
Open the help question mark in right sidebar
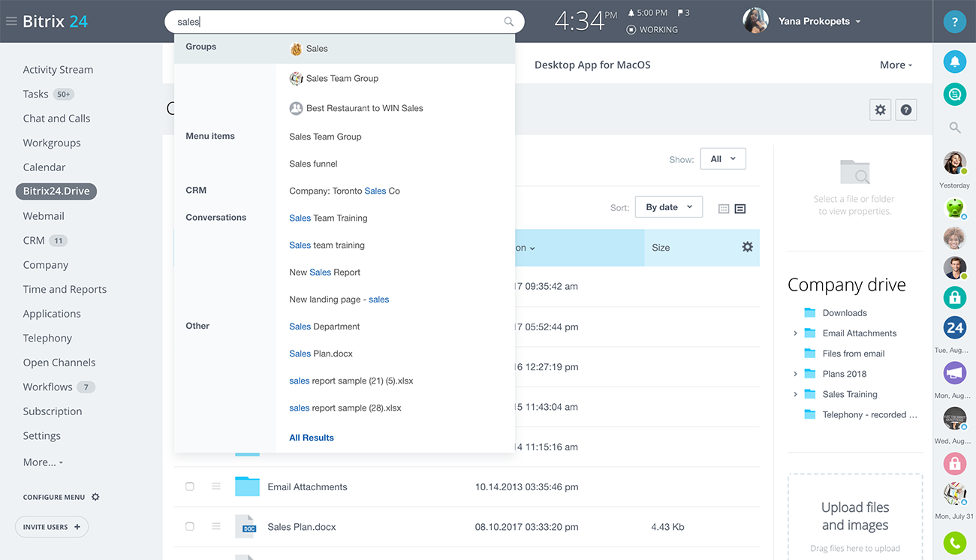point(954,22)
